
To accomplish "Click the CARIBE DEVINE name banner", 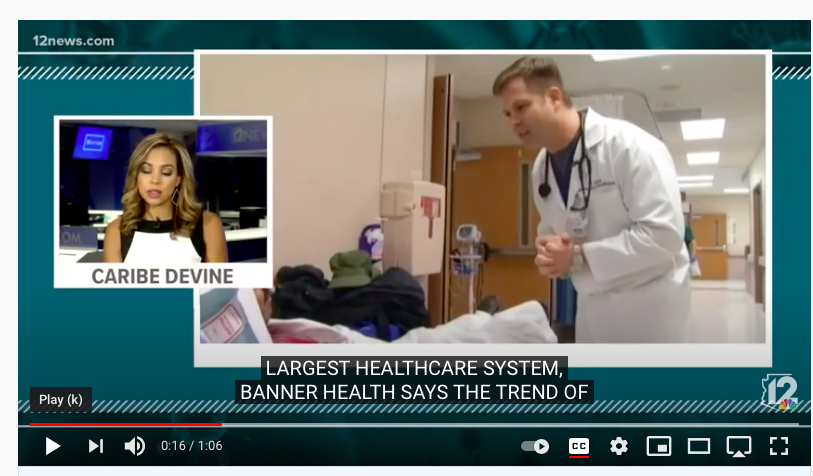I will 163,275.
